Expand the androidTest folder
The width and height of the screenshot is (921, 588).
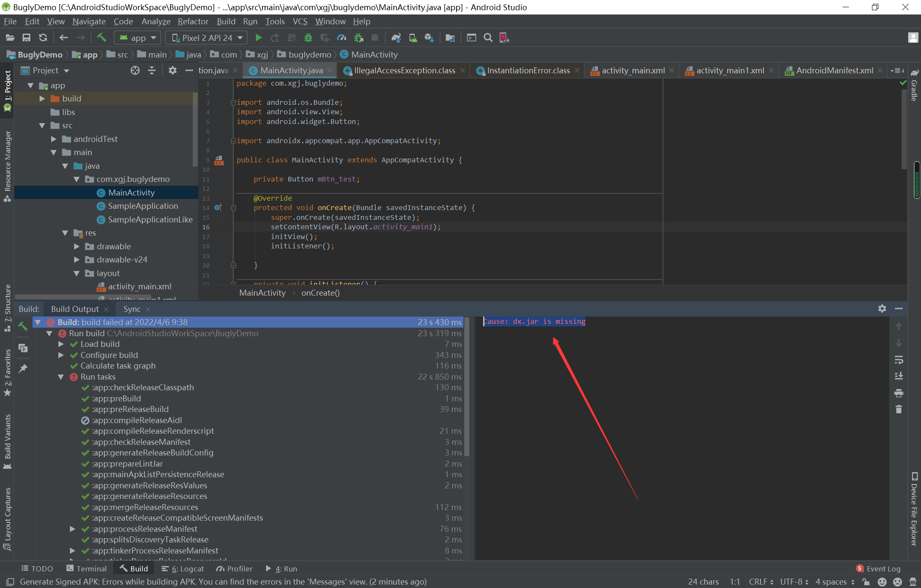(x=53, y=139)
